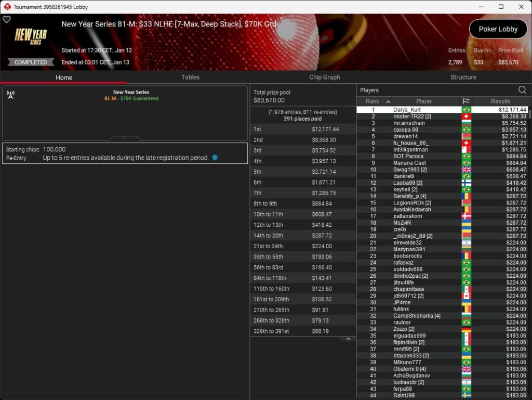Sort by Player column header

[424, 101]
